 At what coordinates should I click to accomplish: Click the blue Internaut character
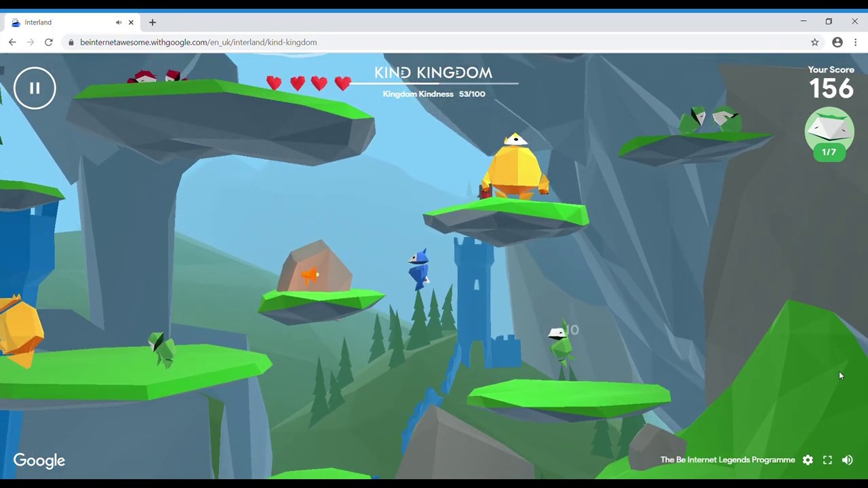click(x=419, y=268)
